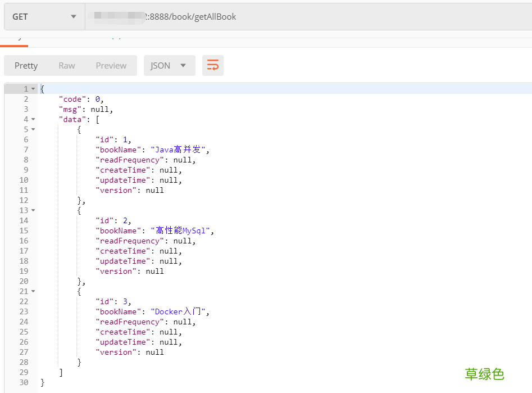Click "createTime" on line 9

pyautogui.click(x=123, y=170)
